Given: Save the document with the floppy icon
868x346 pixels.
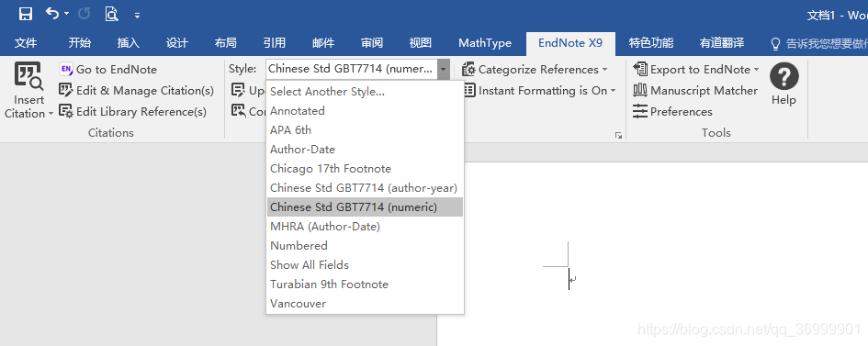Looking at the screenshot, I should pos(26,15).
